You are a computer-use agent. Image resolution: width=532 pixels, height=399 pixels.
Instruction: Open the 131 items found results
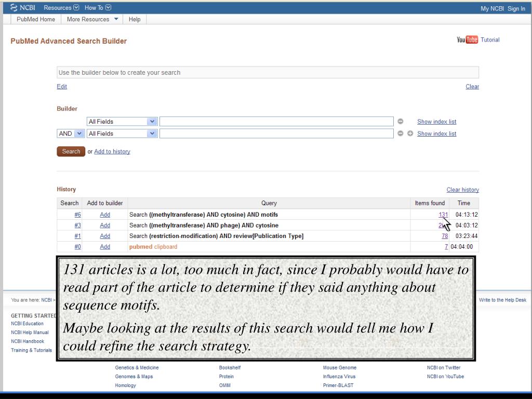443,215
